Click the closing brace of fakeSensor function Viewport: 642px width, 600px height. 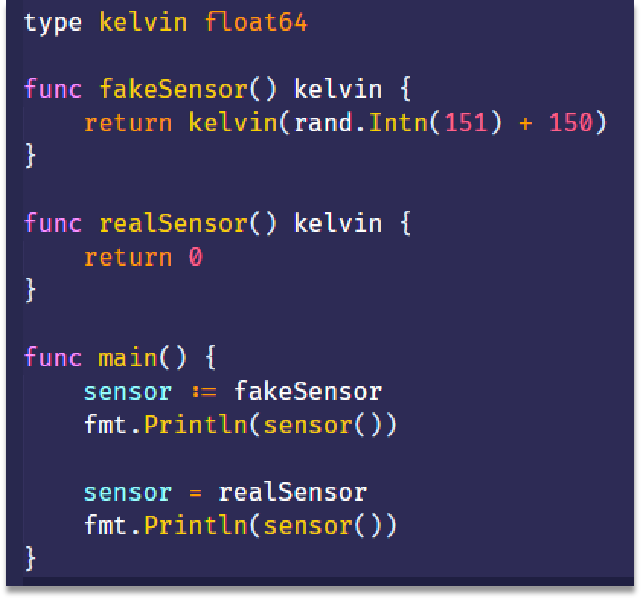pos(31,155)
